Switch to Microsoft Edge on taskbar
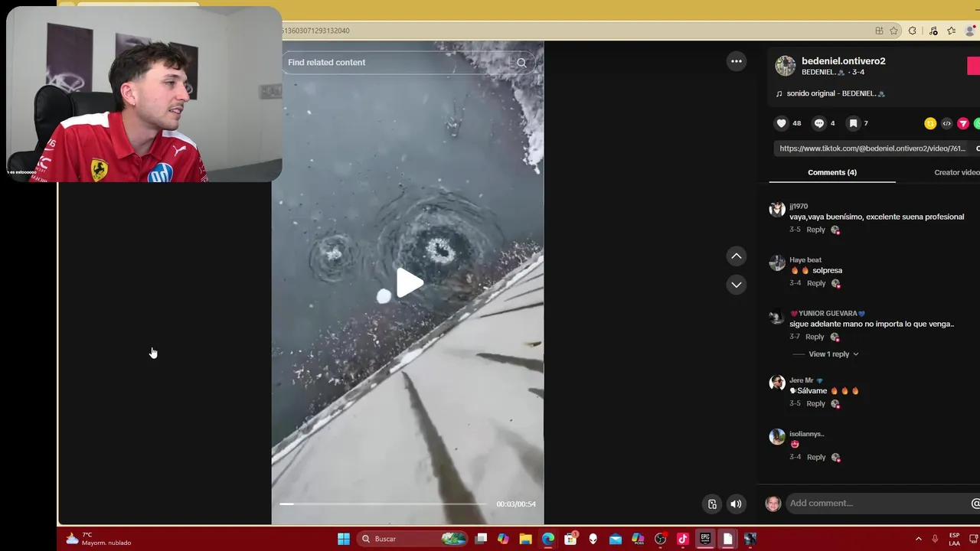The height and width of the screenshot is (551, 980). pos(548,539)
